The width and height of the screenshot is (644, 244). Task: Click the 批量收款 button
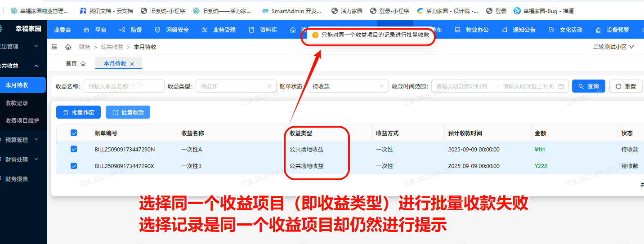[x=128, y=112]
